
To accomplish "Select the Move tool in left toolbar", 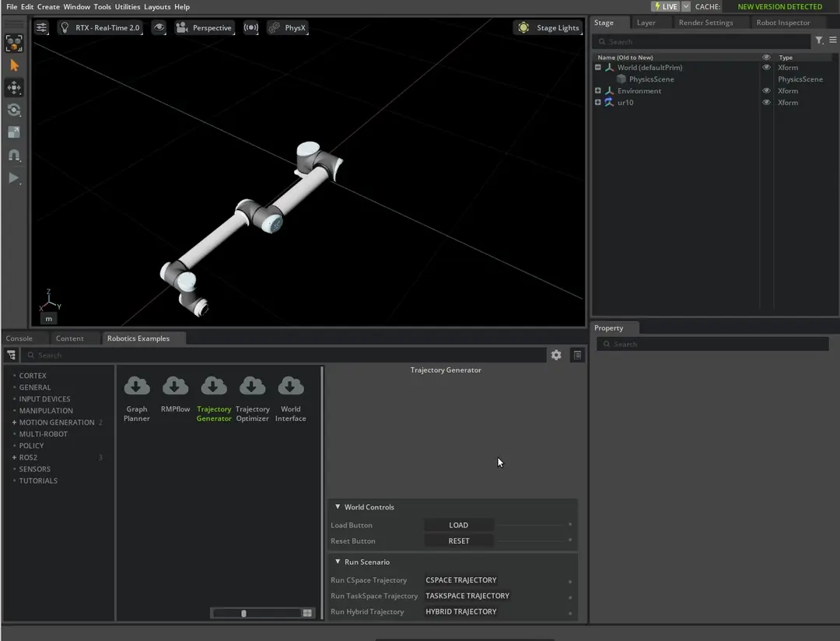I will (14, 87).
